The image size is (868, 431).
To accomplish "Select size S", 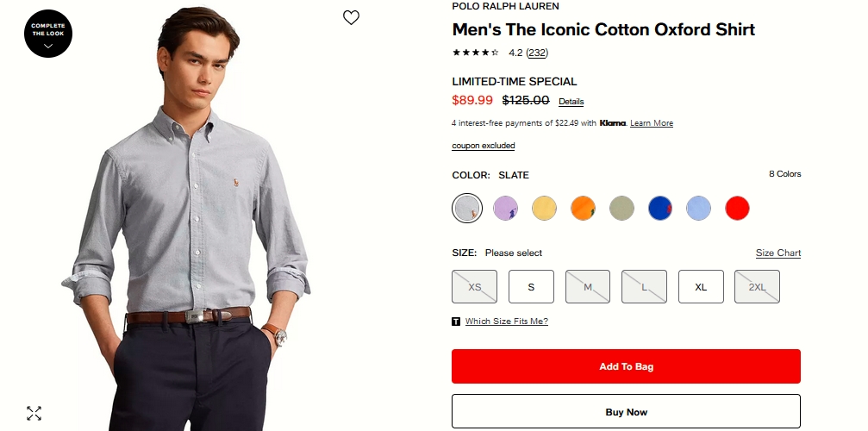I will tap(531, 287).
